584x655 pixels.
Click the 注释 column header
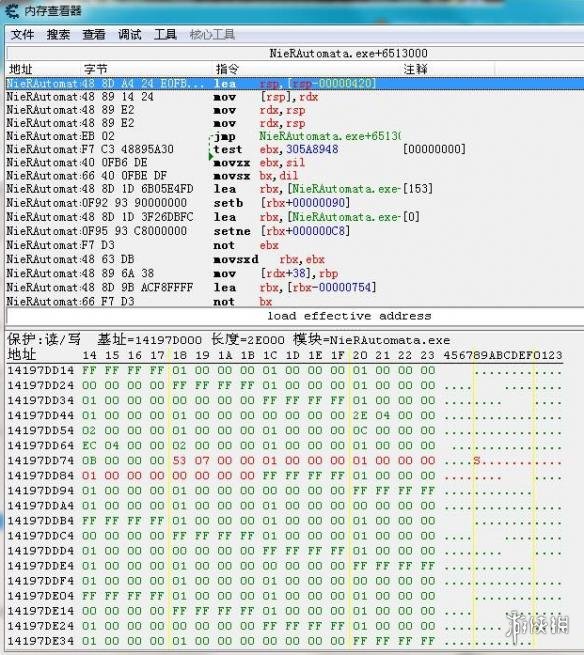(x=416, y=69)
